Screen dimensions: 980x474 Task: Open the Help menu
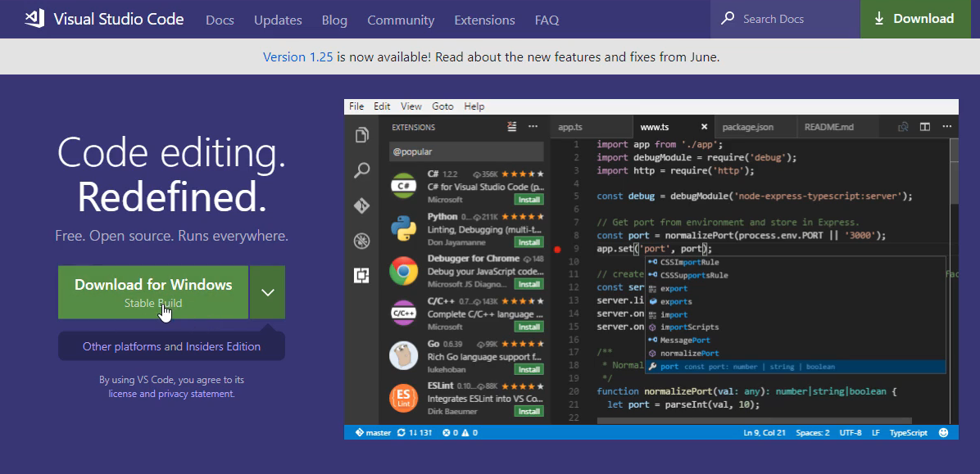tap(474, 106)
